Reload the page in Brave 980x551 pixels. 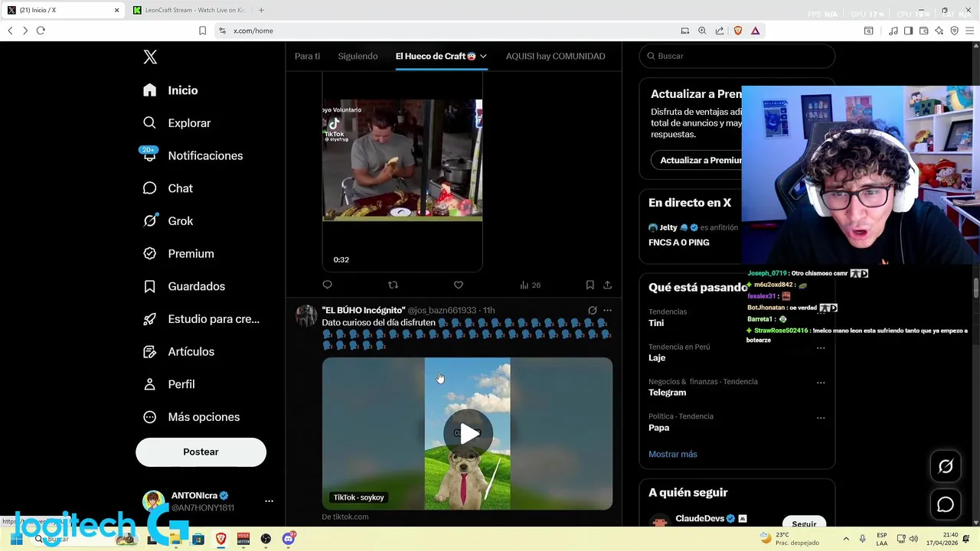pos(41,31)
